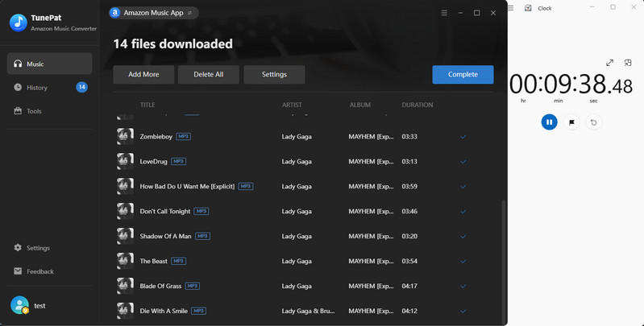Click the test user avatar

click(x=19, y=305)
